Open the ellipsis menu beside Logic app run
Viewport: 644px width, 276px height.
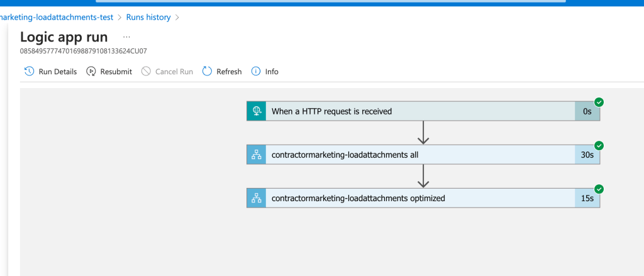126,37
